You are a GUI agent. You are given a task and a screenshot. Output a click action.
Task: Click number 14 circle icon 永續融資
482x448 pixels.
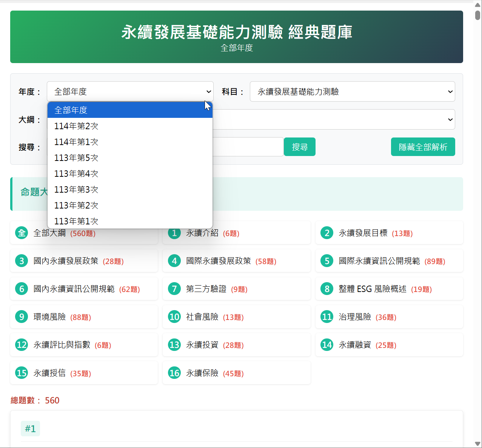coord(327,345)
